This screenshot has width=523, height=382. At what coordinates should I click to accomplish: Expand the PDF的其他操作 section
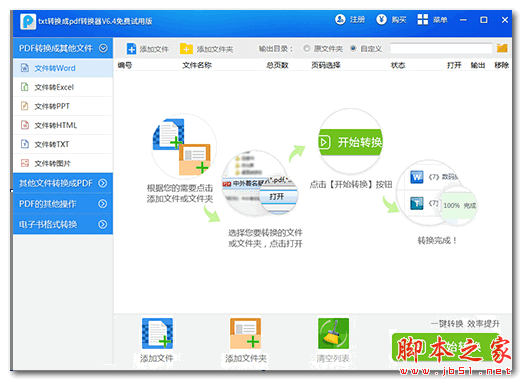103,204
